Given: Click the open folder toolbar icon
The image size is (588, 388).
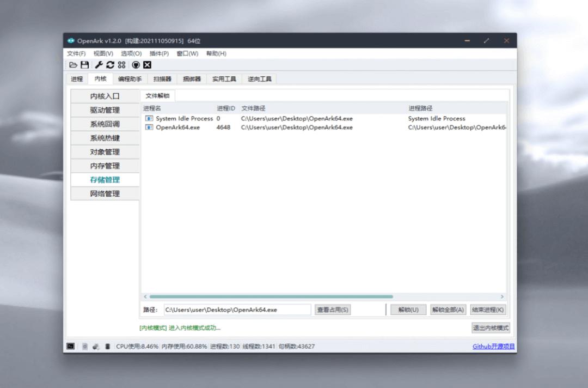Looking at the screenshot, I should [x=73, y=65].
